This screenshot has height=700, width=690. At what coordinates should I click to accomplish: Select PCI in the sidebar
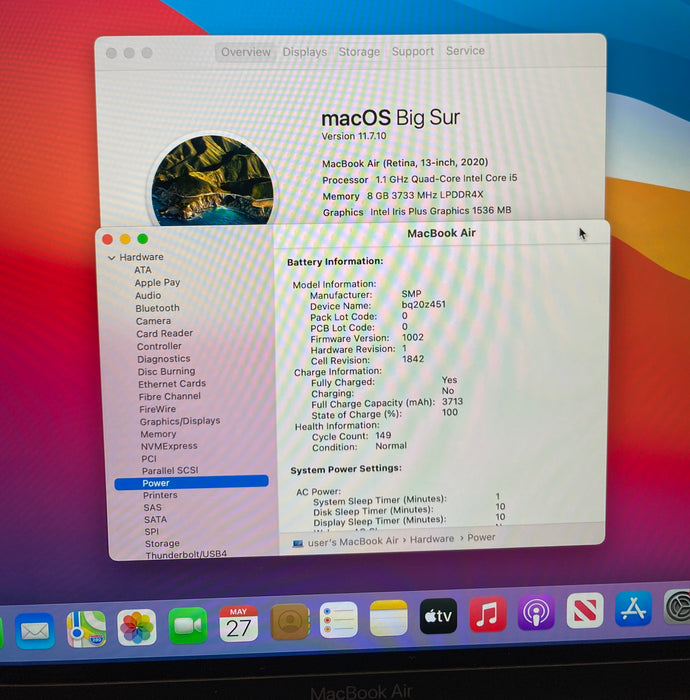tap(149, 458)
